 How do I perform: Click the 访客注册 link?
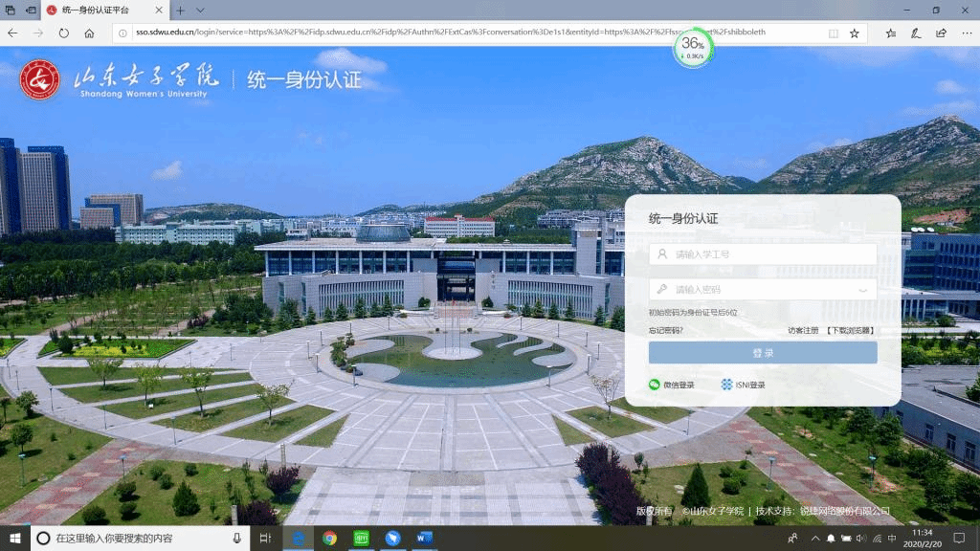pos(803,330)
